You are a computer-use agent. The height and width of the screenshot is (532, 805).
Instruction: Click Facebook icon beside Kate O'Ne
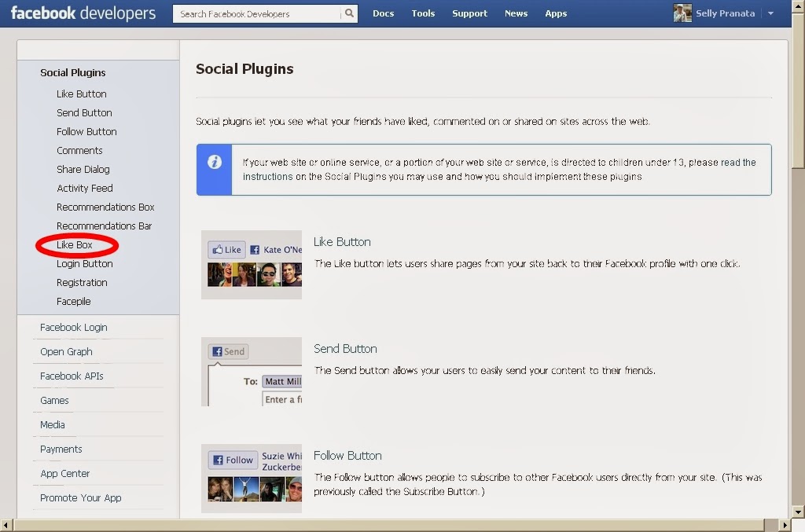pyautogui.click(x=255, y=250)
